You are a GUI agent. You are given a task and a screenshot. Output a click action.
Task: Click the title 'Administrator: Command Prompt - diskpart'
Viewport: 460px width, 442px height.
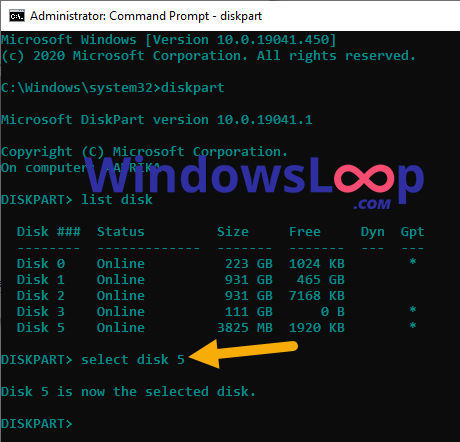click(x=146, y=16)
